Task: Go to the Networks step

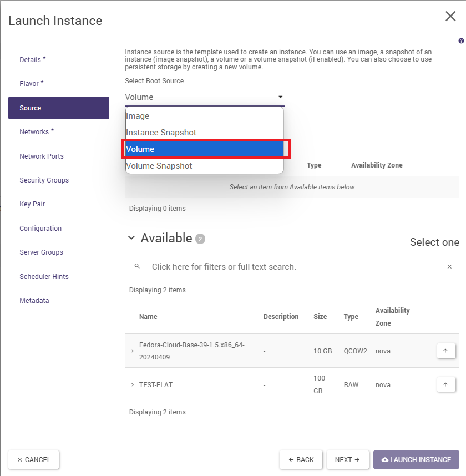Action: (36, 132)
